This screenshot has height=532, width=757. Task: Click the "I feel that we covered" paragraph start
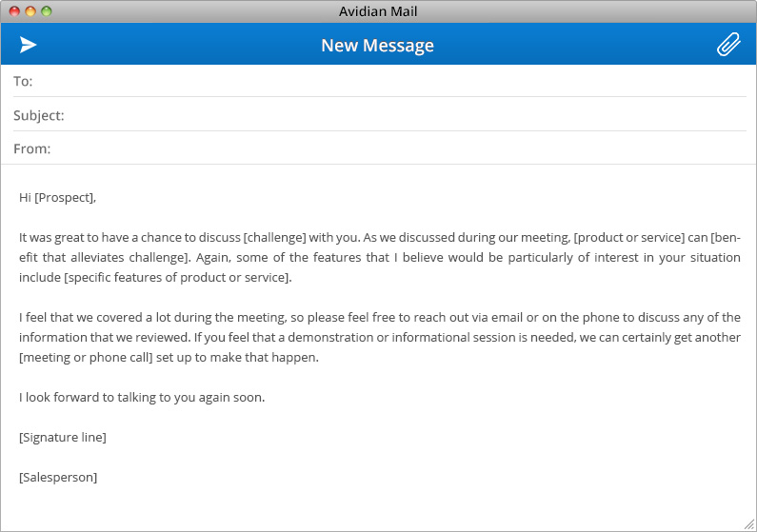[x=57, y=318]
